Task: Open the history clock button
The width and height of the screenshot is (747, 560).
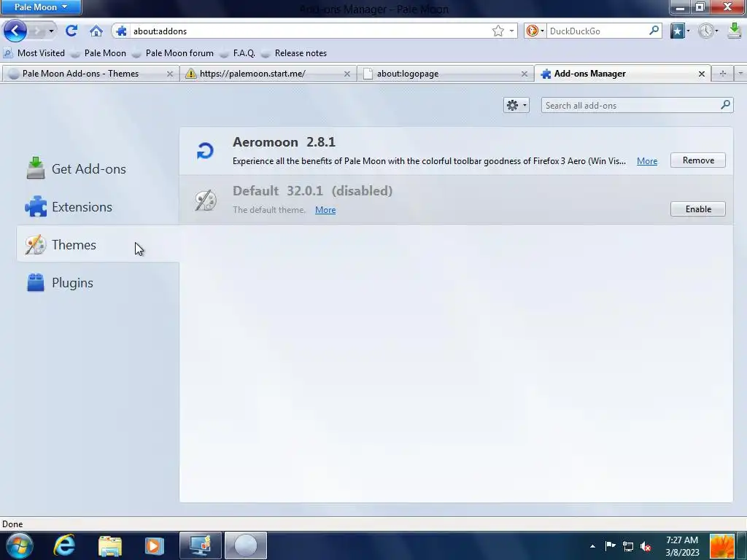Action: (705, 31)
